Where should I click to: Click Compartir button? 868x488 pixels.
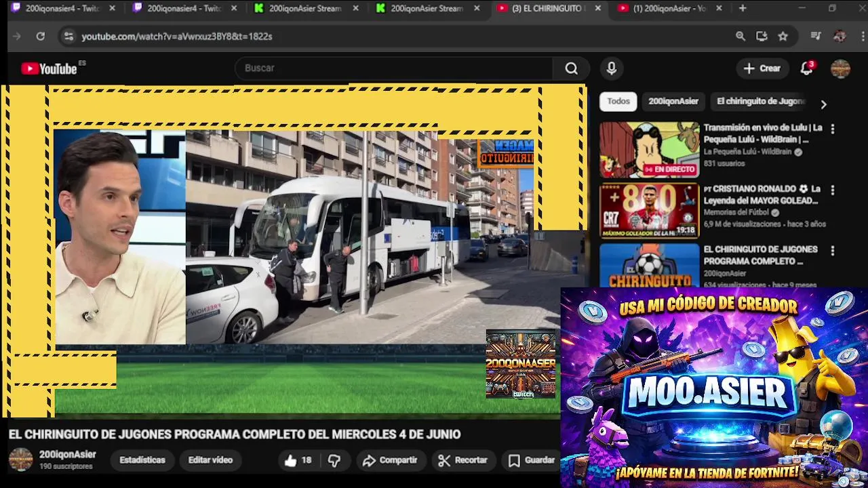(390, 460)
